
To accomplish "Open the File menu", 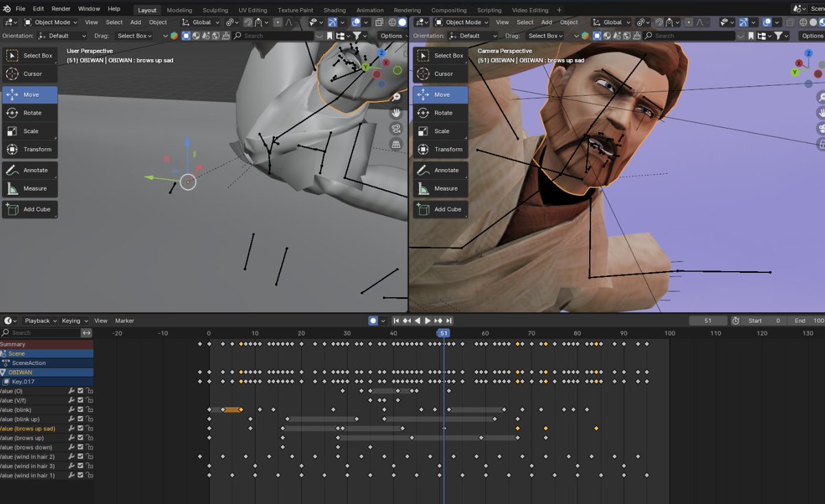I will point(20,9).
